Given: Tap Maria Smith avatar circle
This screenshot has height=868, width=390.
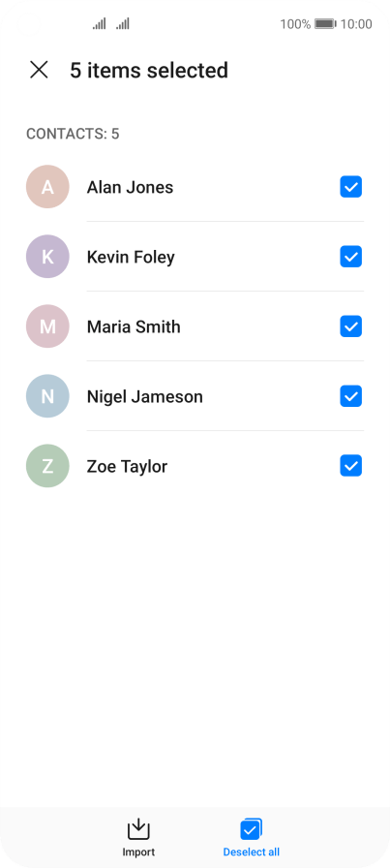Looking at the screenshot, I should coord(47,326).
